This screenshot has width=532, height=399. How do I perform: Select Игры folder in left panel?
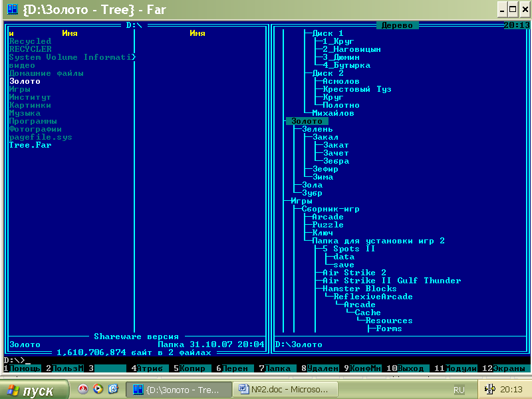(20, 89)
